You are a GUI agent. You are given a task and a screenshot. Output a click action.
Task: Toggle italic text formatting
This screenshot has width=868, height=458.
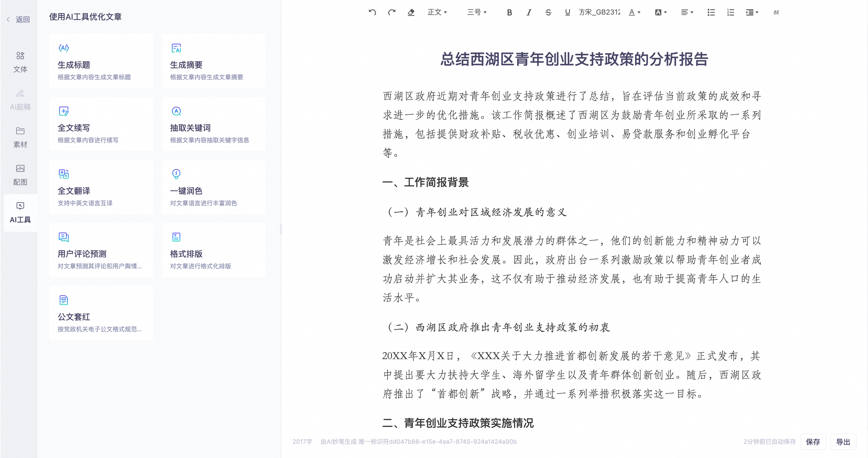point(529,13)
